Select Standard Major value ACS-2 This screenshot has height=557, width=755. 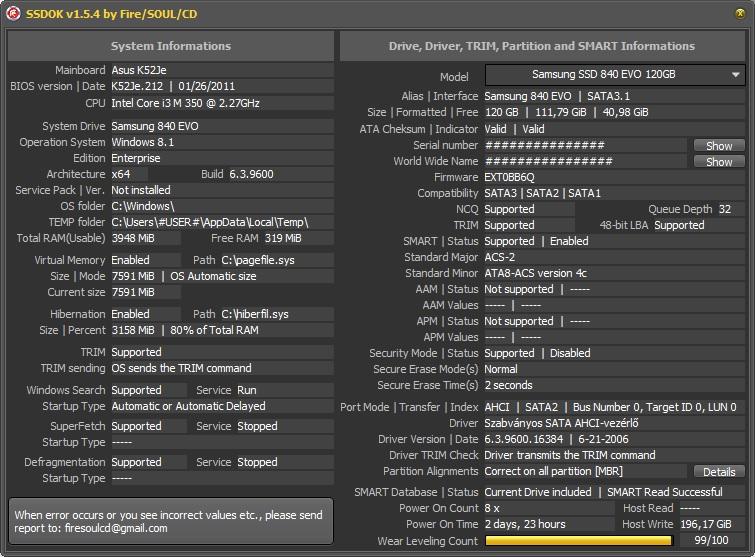(x=500, y=257)
